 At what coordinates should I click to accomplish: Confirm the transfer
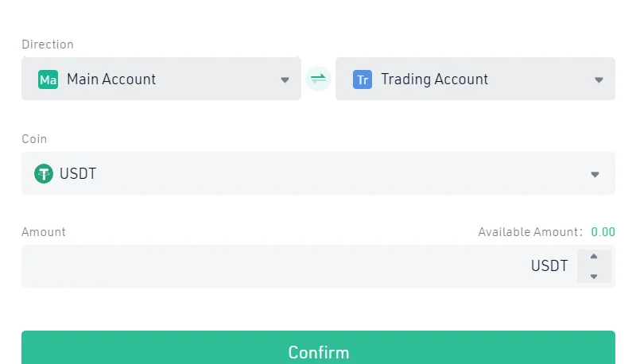pos(319,347)
